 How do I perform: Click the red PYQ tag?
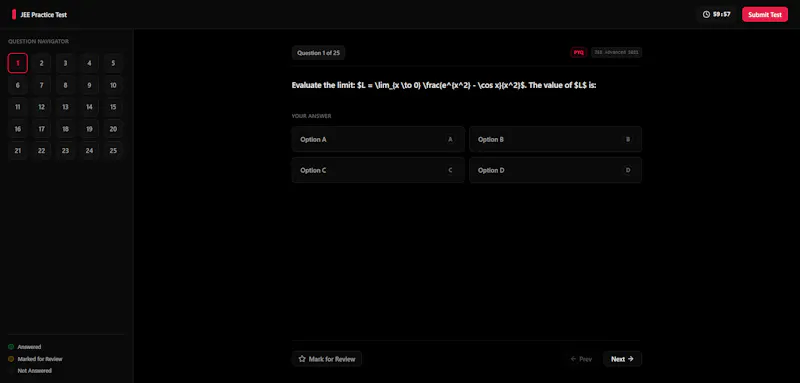pos(579,53)
